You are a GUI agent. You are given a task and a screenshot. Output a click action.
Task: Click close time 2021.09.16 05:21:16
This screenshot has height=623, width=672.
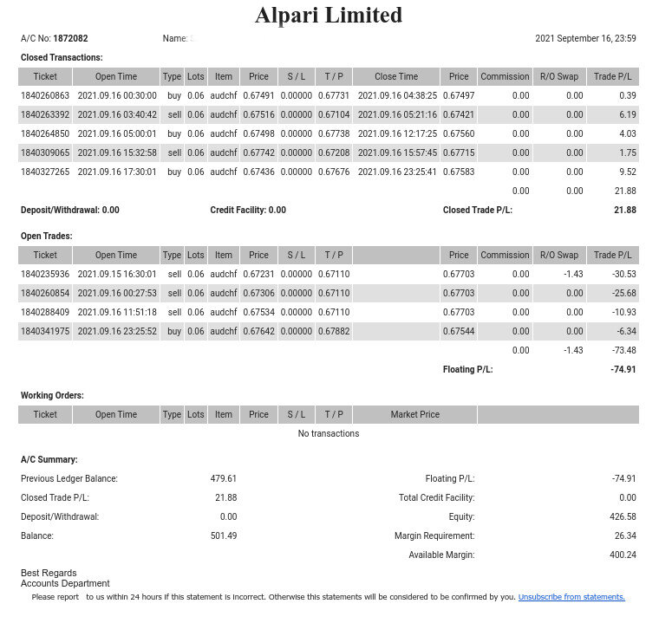(x=397, y=114)
